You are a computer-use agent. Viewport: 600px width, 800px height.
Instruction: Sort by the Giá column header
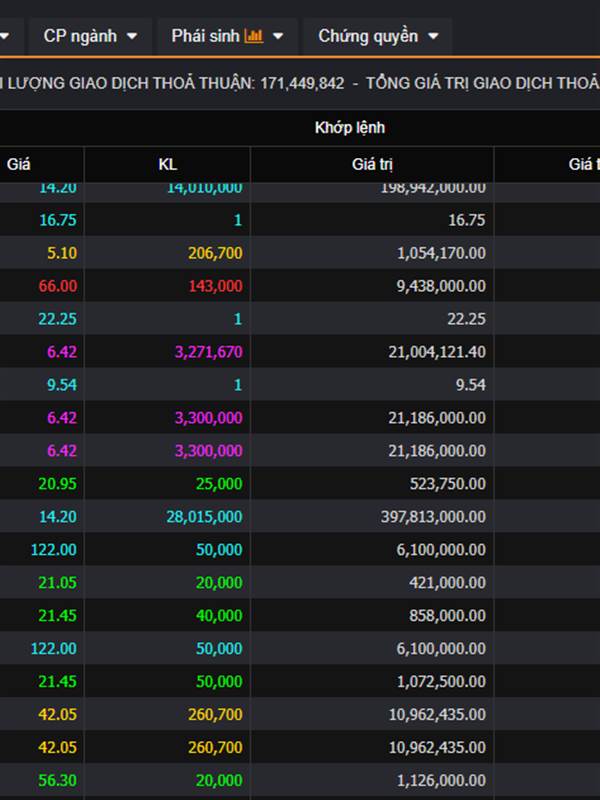19,164
